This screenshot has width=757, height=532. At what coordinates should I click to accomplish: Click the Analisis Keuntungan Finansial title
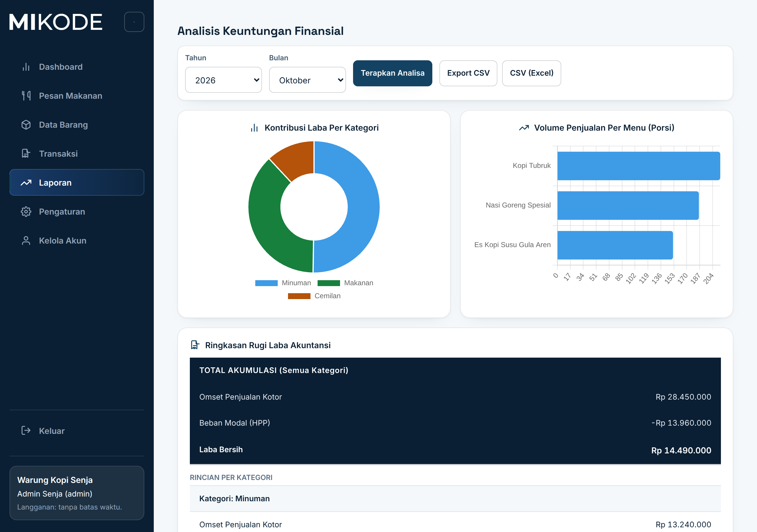click(261, 31)
